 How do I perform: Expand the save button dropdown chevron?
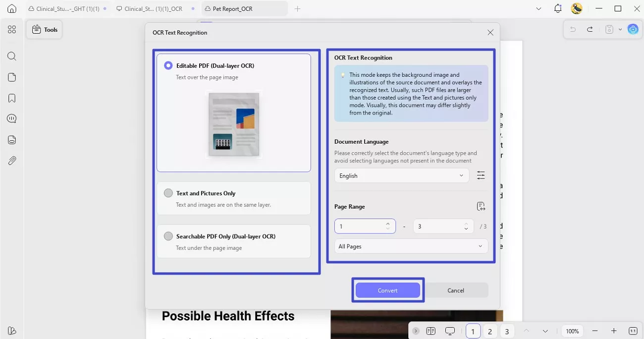click(620, 29)
